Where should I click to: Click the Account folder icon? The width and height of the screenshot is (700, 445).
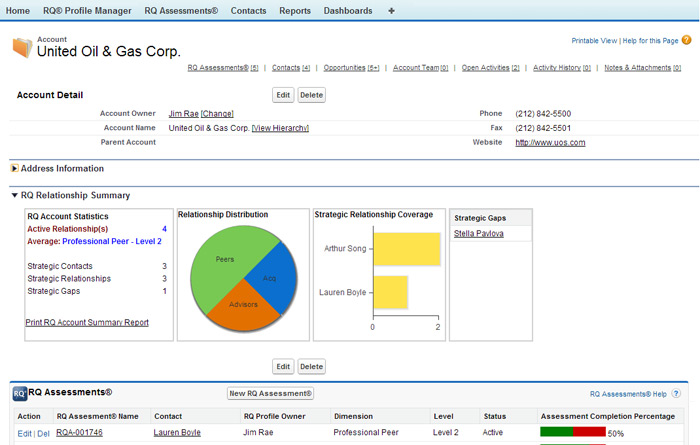tap(22, 48)
